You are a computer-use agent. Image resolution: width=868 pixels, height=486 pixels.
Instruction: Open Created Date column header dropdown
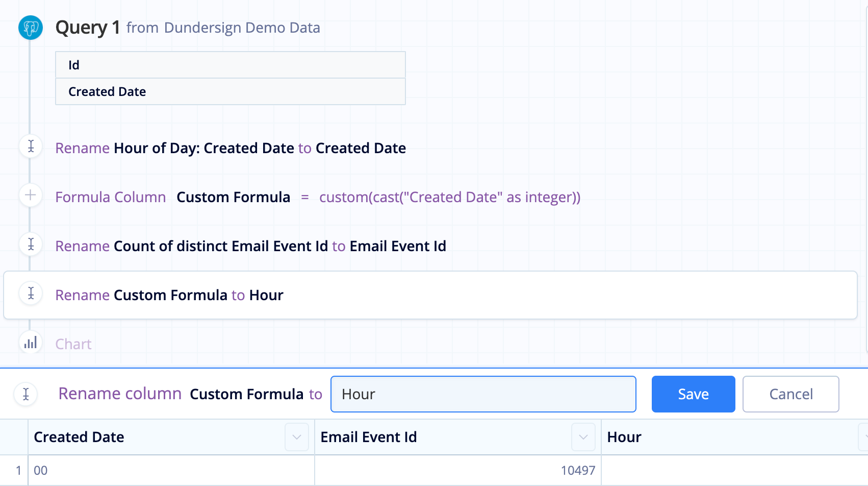coord(297,437)
